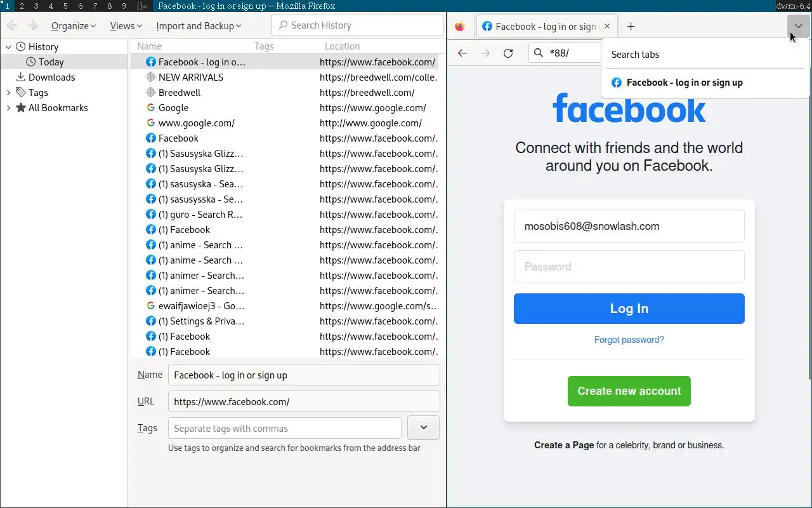Click the Library forward arrow icon

click(34, 25)
